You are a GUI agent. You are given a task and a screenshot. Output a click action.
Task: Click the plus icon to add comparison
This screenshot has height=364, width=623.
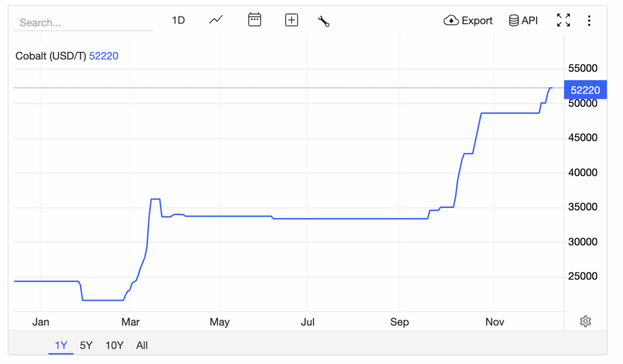point(291,20)
